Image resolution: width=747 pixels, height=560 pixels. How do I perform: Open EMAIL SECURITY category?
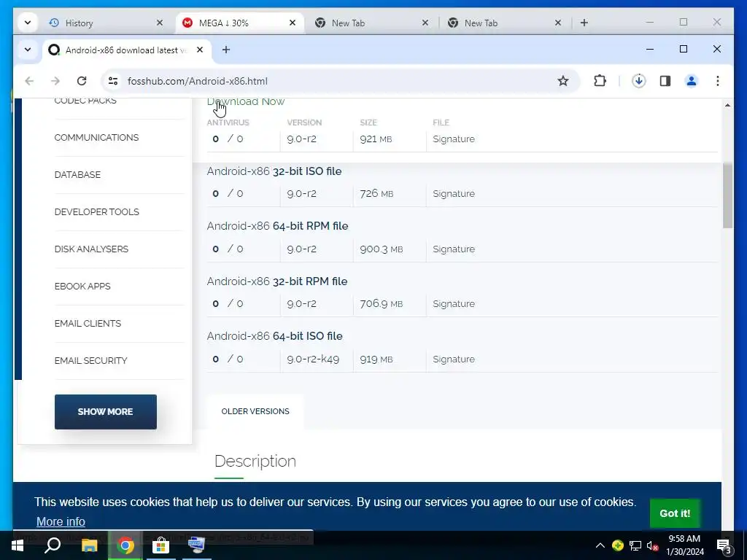tap(90, 360)
